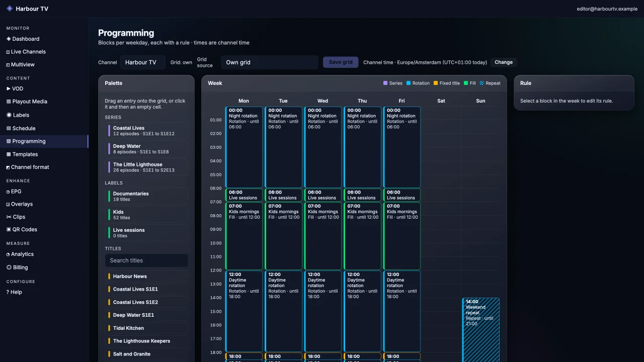Select the Tidal Kitchen title

coord(146,328)
